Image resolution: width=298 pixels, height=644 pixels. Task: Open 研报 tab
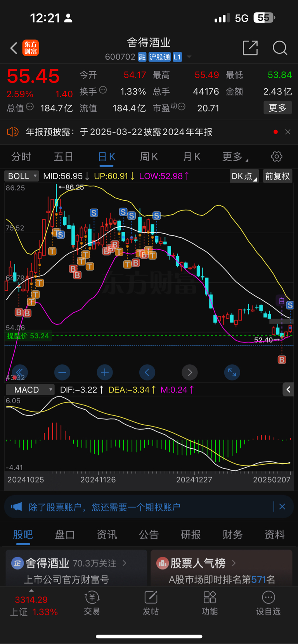click(191, 535)
